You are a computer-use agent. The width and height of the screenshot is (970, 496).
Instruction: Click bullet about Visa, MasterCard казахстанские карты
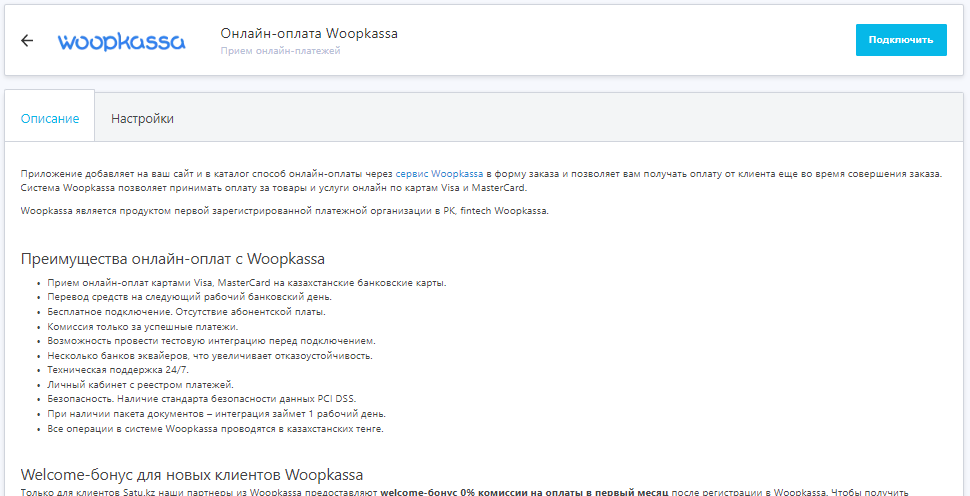[x=247, y=283]
